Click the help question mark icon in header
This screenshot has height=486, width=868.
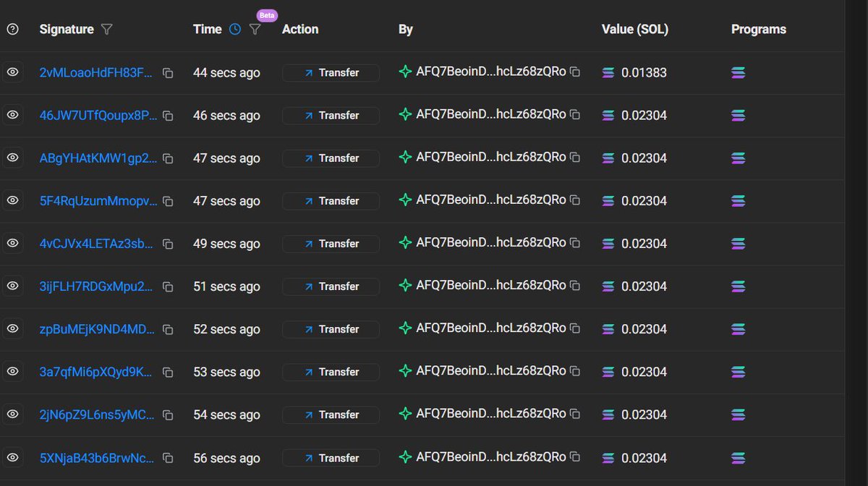[12, 30]
